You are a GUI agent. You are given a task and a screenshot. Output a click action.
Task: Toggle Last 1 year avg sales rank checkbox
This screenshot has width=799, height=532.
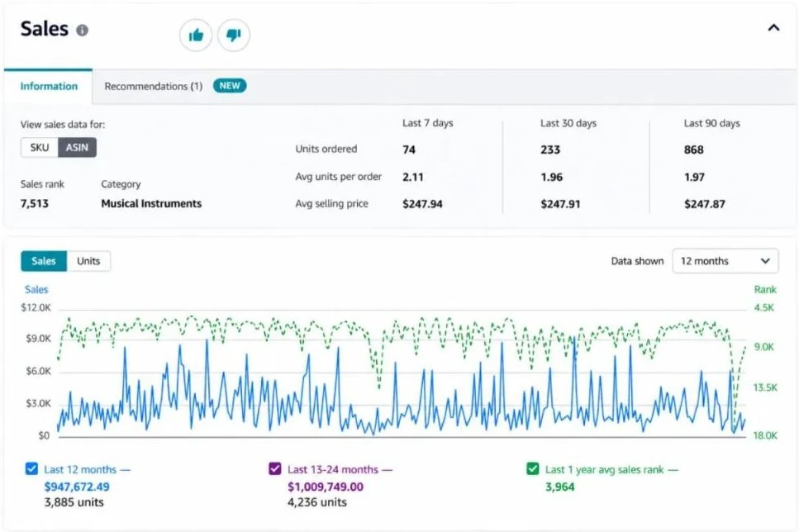pos(532,469)
